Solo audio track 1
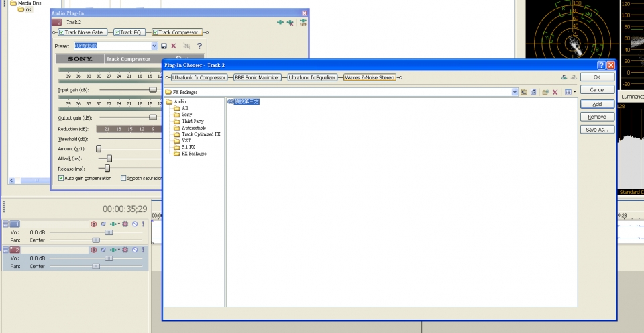 pyautogui.click(x=143, y=224)
